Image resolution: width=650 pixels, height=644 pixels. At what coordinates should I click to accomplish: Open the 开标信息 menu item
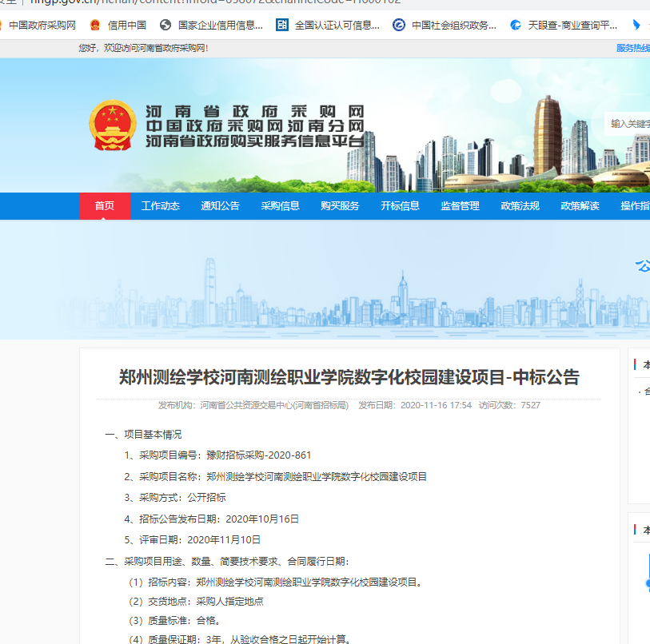click(x=400, y=206)
